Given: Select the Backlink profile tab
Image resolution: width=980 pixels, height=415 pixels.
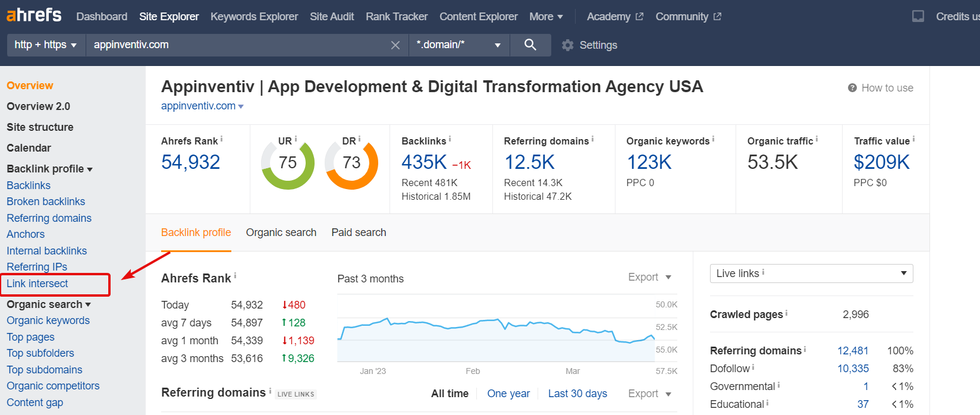Looking at the screenshot, I should [196, 232].
